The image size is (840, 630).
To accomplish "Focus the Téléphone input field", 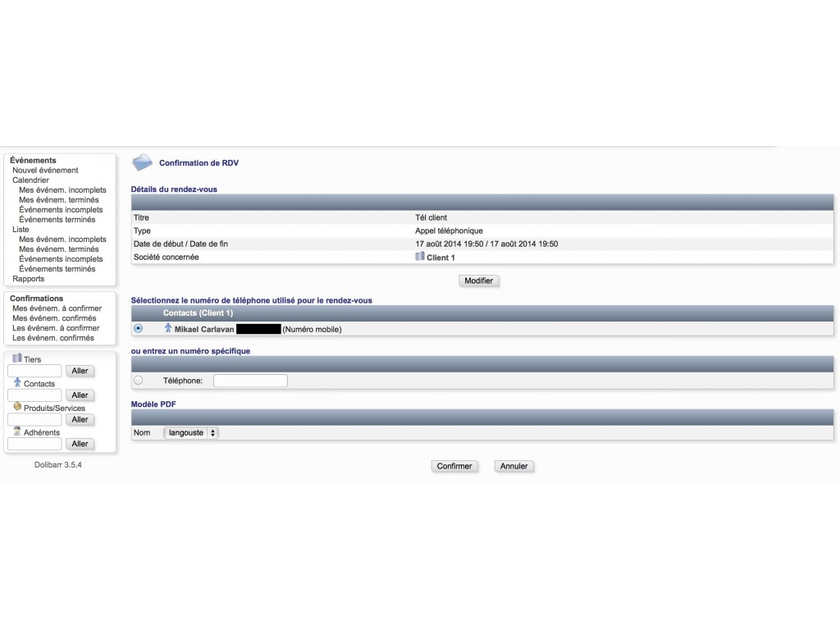I will [x=250, y=381].
